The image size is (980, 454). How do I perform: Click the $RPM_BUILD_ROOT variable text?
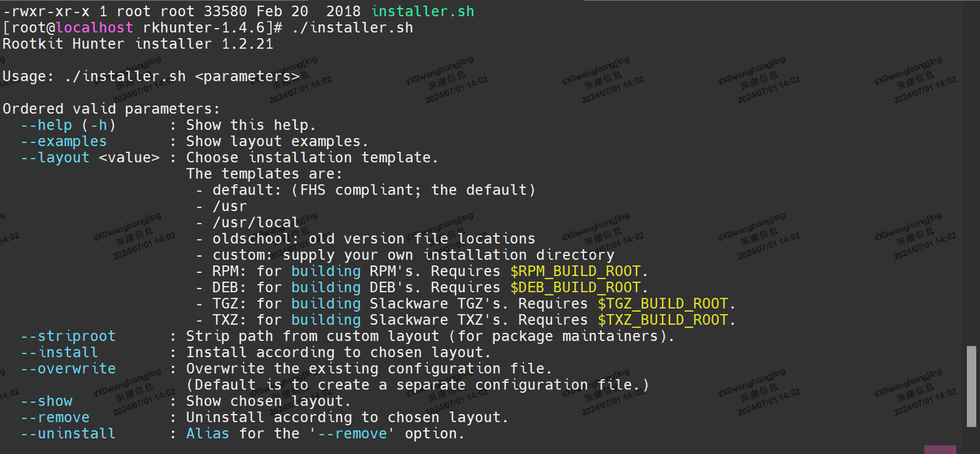[x=575, y=272]
